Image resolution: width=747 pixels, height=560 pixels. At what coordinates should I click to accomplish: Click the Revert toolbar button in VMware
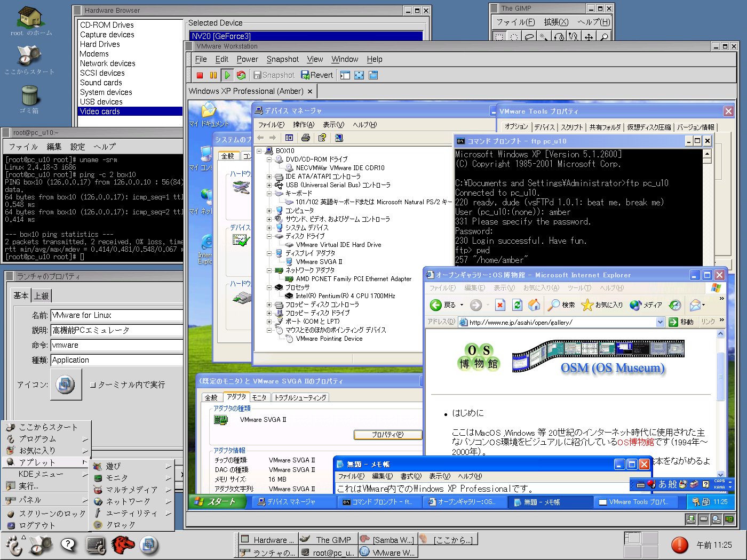pos(317,75)
